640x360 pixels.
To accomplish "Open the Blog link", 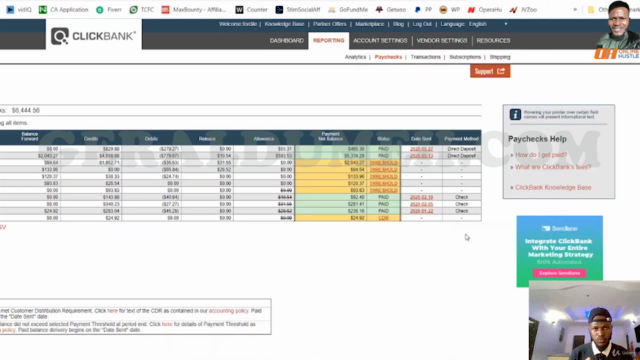I will [398, 24].
